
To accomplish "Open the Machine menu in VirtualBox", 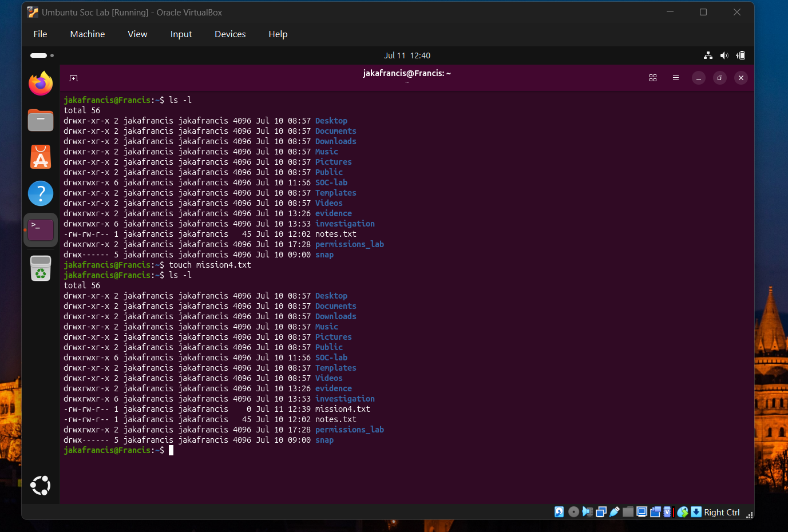I will pos(88,34).
